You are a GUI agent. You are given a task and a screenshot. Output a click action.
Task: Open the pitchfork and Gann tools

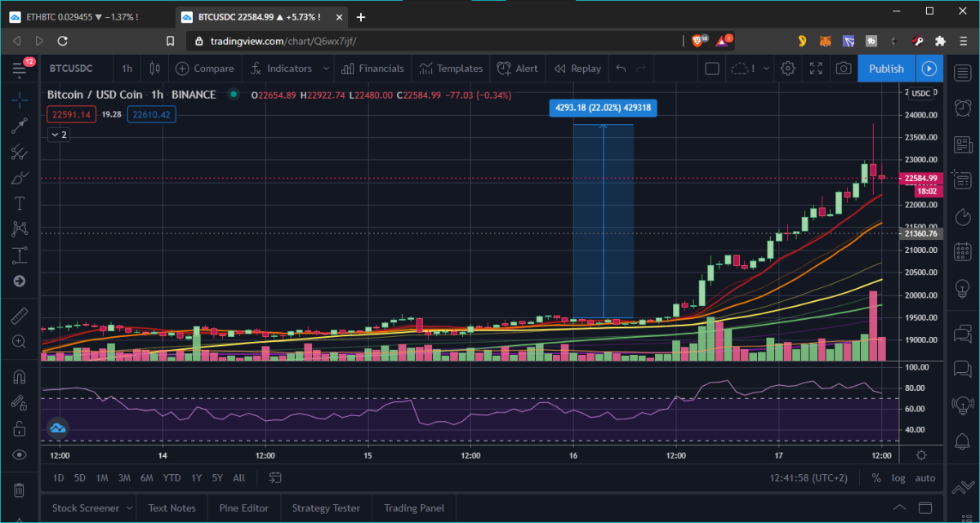coord(20,152)
